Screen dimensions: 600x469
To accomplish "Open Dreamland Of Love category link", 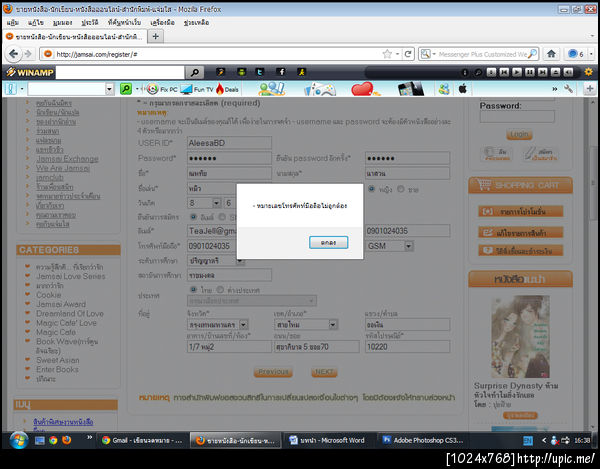I will (x=70, y=314).
